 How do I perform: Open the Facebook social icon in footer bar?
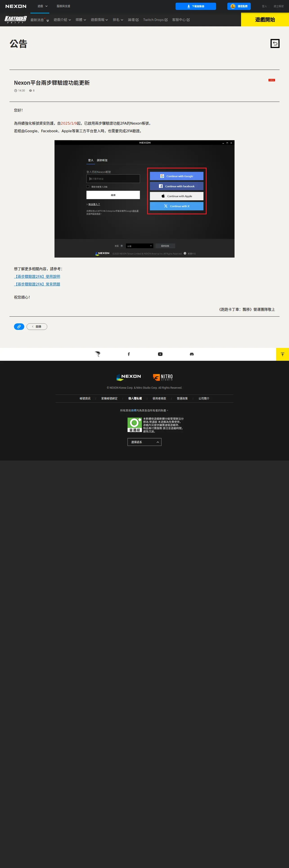[x=129, y=354]
